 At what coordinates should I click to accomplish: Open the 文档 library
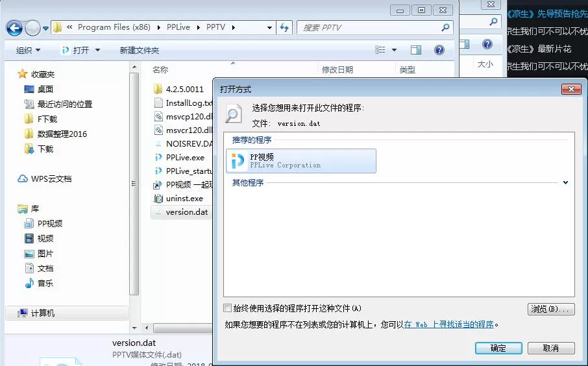(39, 269)
